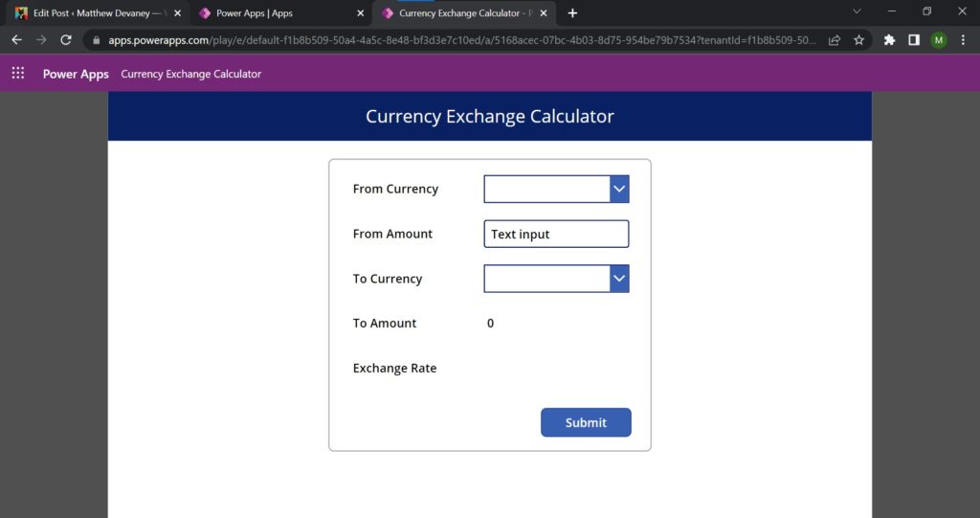Switch to the Edit Post Matthew Devaney tab
Viewport: 980px width, 518px height.
[91, 13]
